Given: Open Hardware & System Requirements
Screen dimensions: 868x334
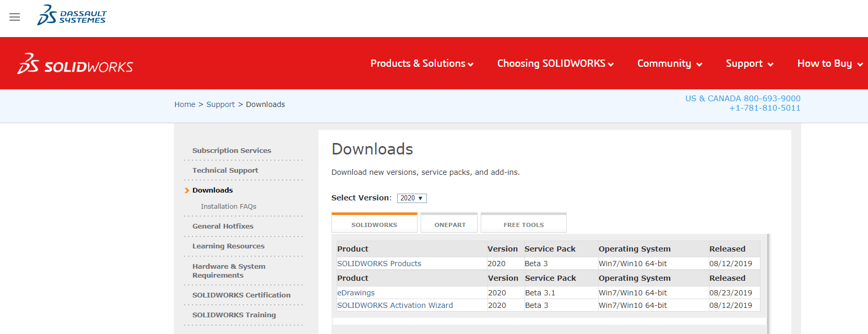Looking at the screenshot, I should (x=229, y=271).
